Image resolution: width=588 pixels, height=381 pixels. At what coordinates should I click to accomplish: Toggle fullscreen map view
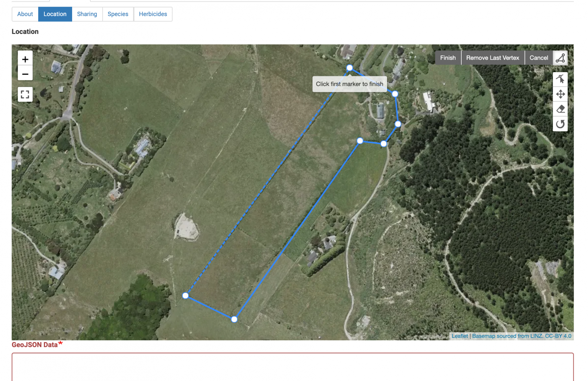pos(25,94)
